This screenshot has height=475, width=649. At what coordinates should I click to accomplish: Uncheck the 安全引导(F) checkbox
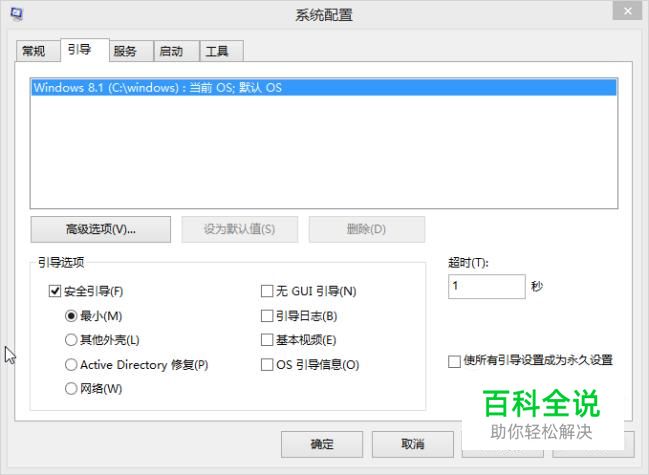coord(55,291)
